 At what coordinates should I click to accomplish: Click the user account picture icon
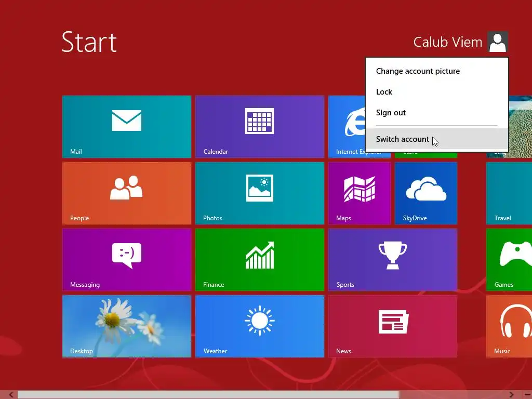(x=498, y=42)
